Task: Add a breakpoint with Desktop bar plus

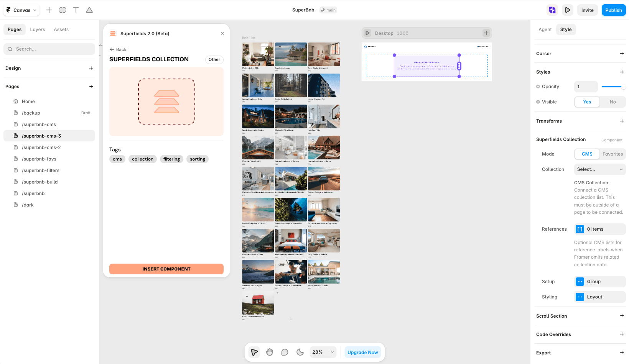Action: (x=486, y=33)
